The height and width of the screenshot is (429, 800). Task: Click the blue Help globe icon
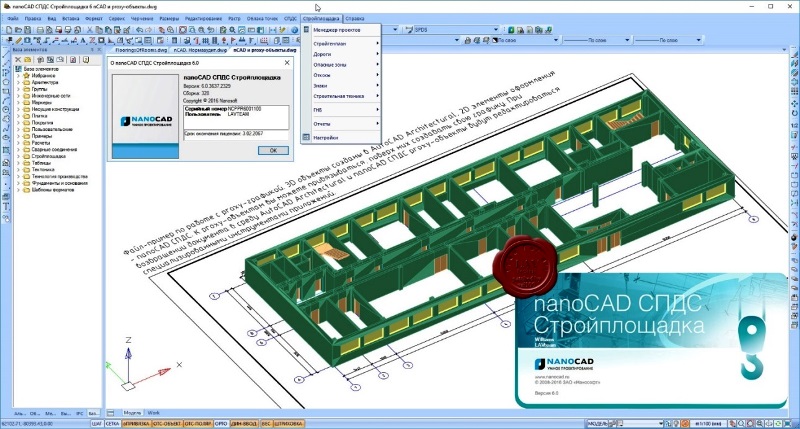click(294, 30)
